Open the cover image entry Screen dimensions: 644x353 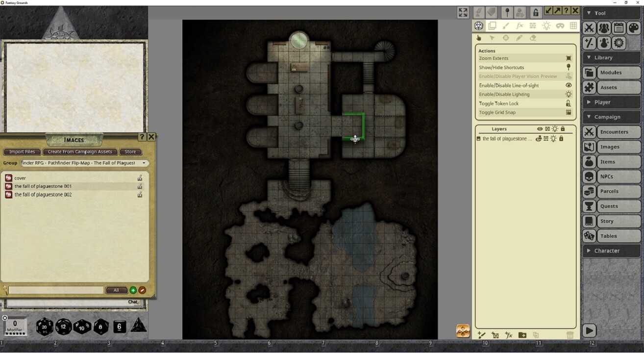[x=74, y=178]
